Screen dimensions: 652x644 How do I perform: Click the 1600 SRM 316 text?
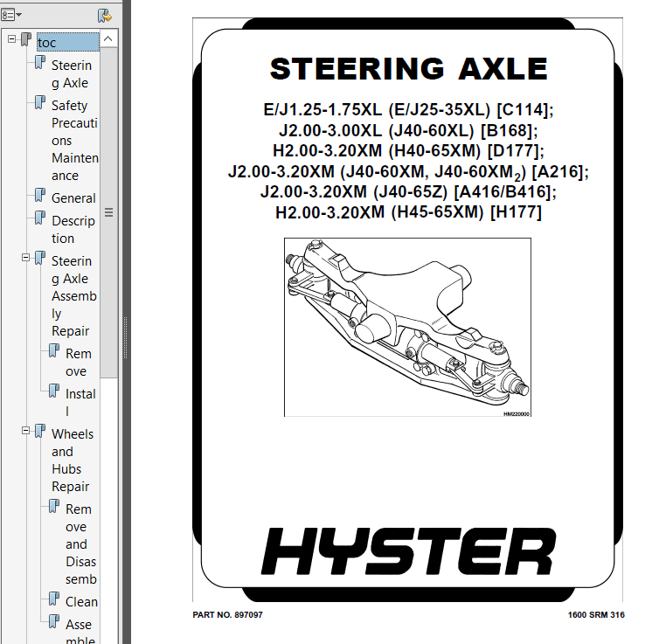(x=596, y=615)
